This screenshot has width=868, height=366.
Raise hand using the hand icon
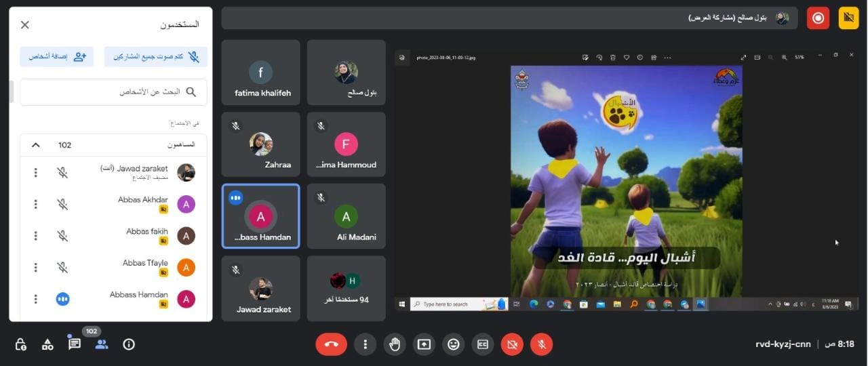(x=395, y=344)
